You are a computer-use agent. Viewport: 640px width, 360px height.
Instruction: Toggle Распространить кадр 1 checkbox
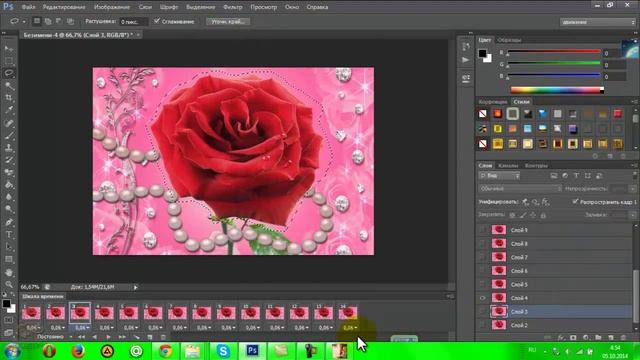(x=575, y=202)
